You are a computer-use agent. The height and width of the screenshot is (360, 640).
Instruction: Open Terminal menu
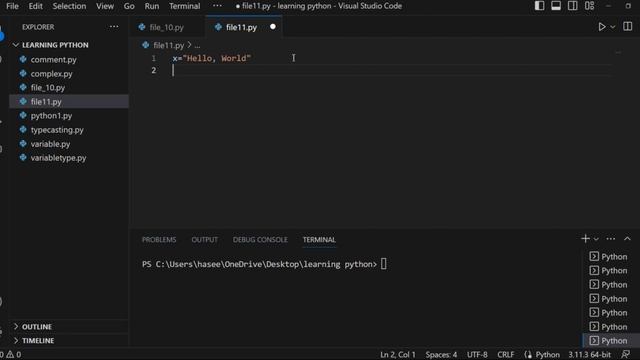click(x=184, y=6)
